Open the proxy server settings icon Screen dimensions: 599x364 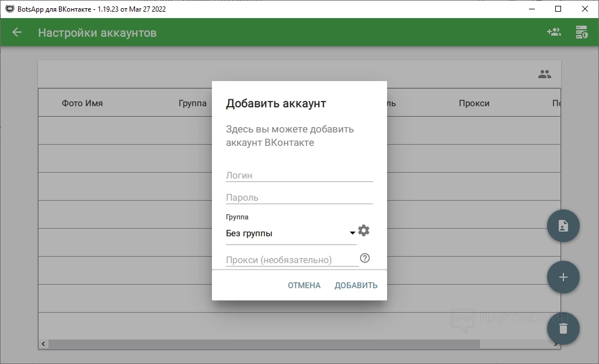(x=581, y=33)
